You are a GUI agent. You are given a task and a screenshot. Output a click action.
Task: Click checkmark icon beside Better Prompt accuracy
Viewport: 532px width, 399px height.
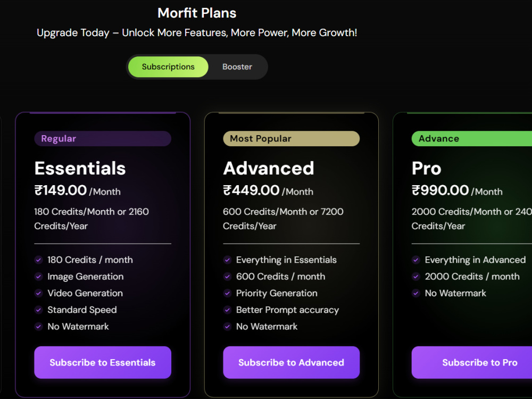tap(227, 310)
